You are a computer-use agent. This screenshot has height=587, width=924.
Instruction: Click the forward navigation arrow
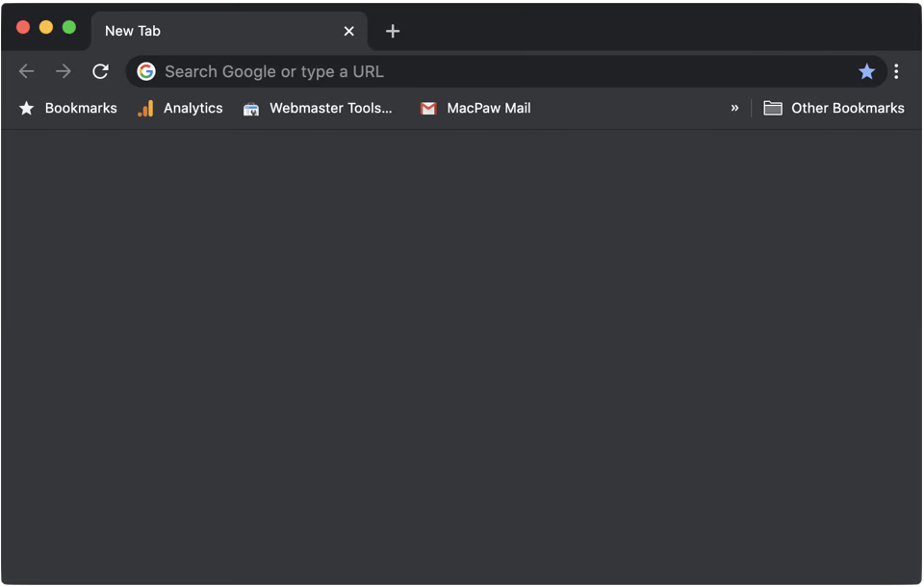click(64, 71)
